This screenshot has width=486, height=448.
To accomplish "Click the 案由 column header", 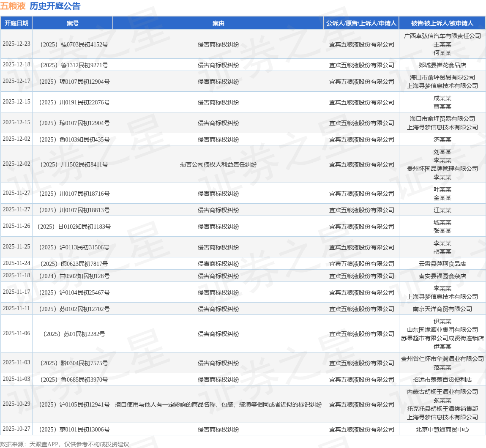I will coord(218,23).
